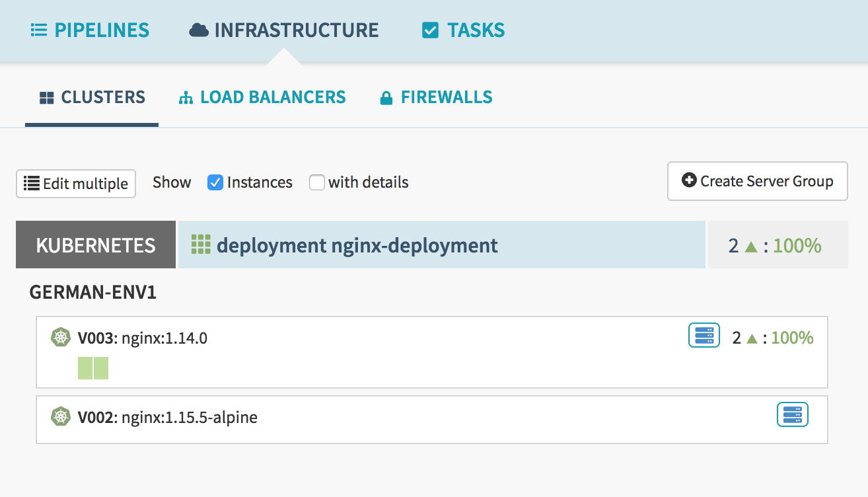Click the cloud icon beside Infrastructure
The height and width of the screenshot is (497, 868).
[199, 30]
